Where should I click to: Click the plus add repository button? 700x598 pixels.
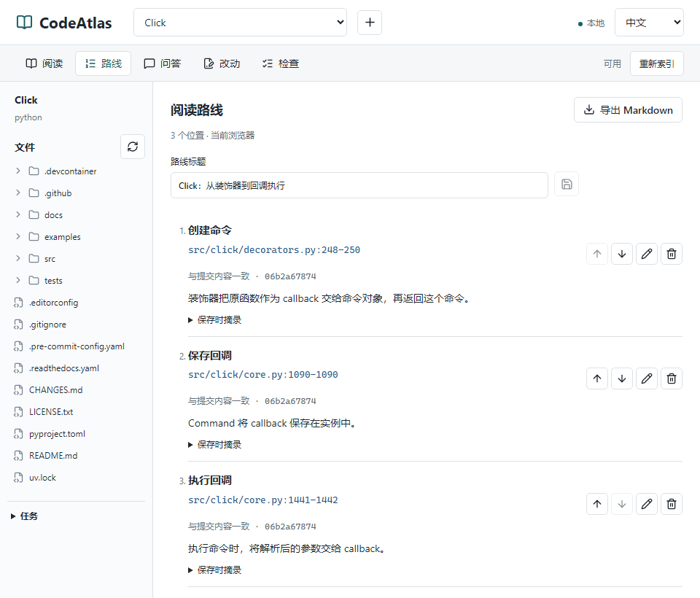click(x=370, y=23)
